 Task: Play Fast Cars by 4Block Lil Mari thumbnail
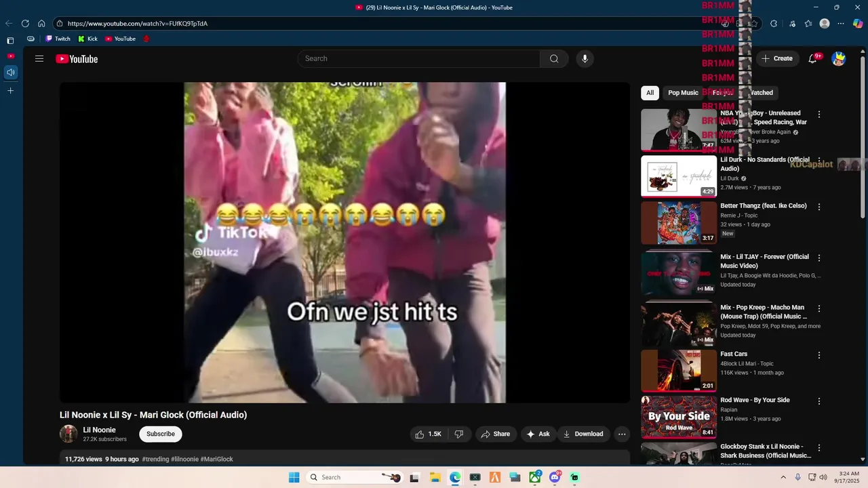pos(679,371)
